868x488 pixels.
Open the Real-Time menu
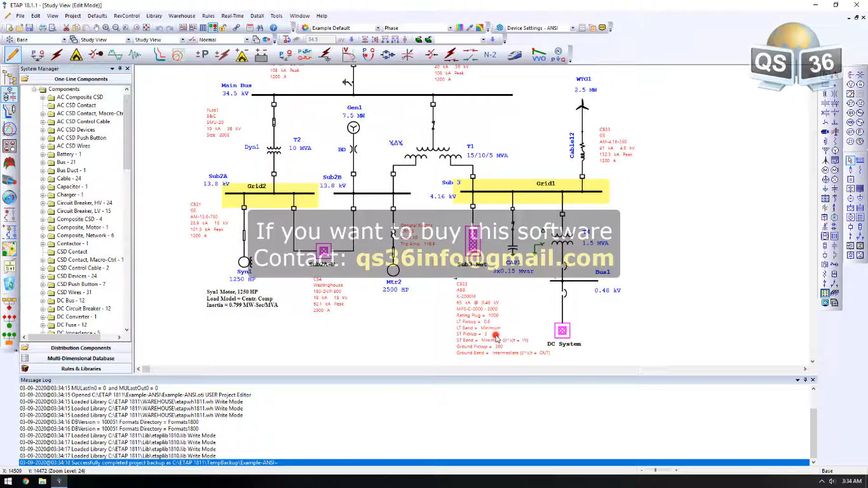[232, 16]
